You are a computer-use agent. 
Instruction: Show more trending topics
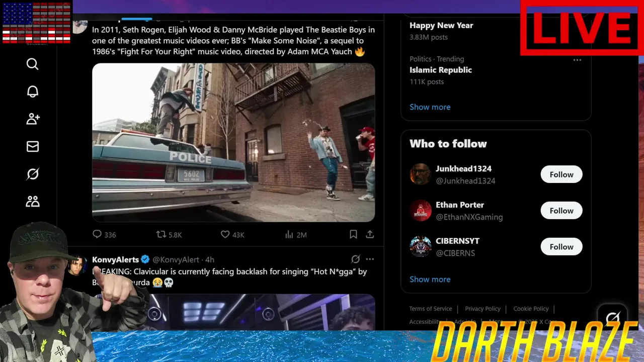pos(430,107)
